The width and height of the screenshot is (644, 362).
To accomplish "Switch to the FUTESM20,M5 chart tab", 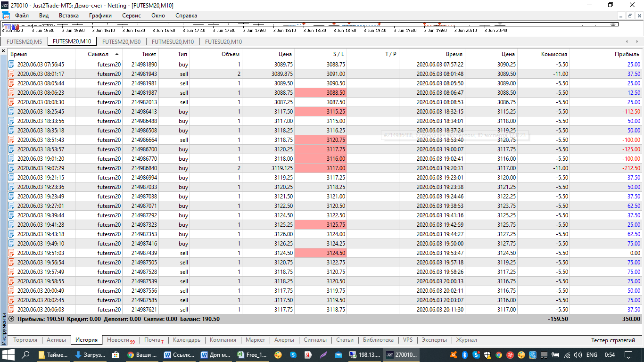I will [x=24, y=41].
